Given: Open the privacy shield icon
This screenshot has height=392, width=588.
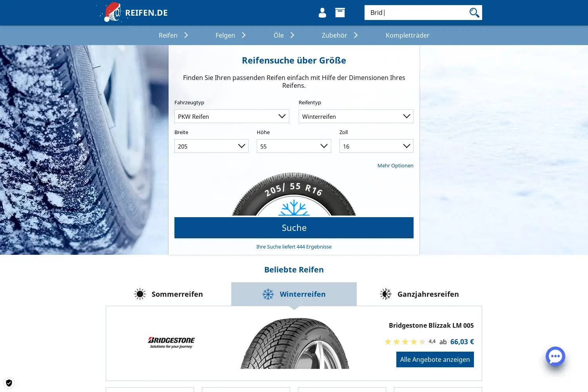Looking at the screenshot, I should pos(9,383).
